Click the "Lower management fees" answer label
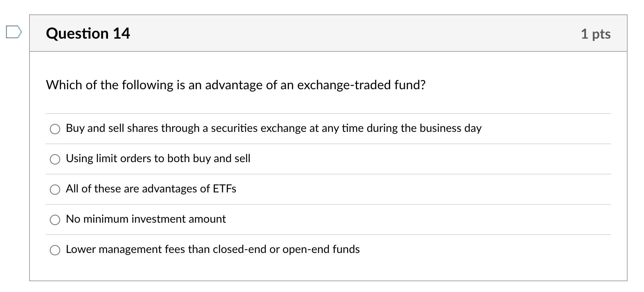Screen dimensions: 644x292 pos(212,249)
